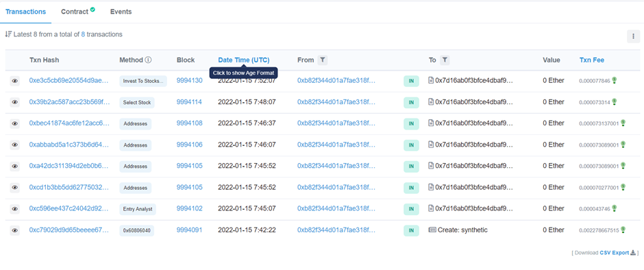Click green gas icon for fee 0.002278667515
644x270 pixels.
click(x=623, y=230)
